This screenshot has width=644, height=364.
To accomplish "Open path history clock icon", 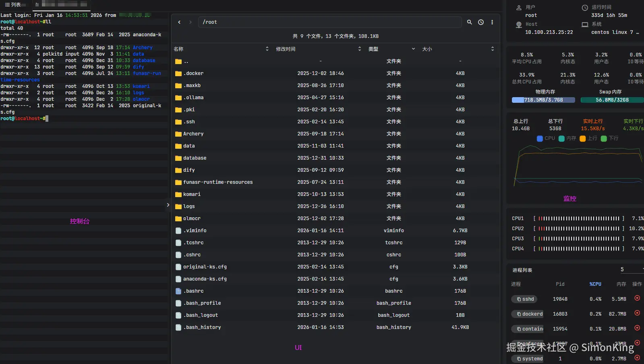I will tap(481, 22).
